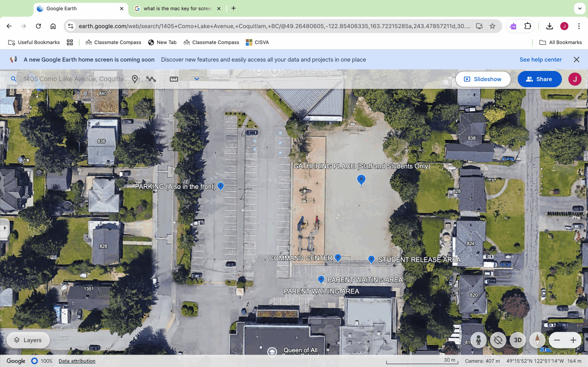
Task: Click the compass to reset north
Action: click(x=537, y=340)
